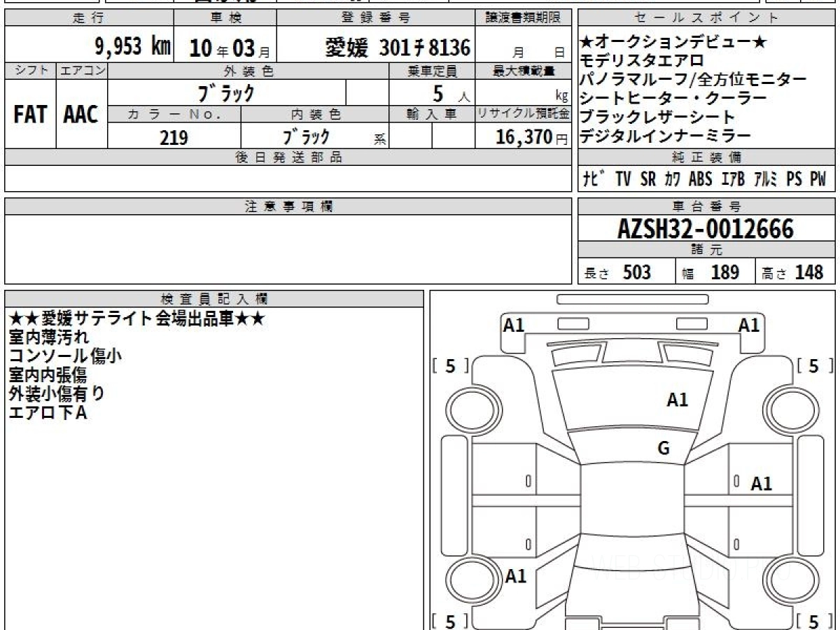This screenshot has width=840, height=630.
Task: Click the 純正装備 header
Action: [706, 157]
